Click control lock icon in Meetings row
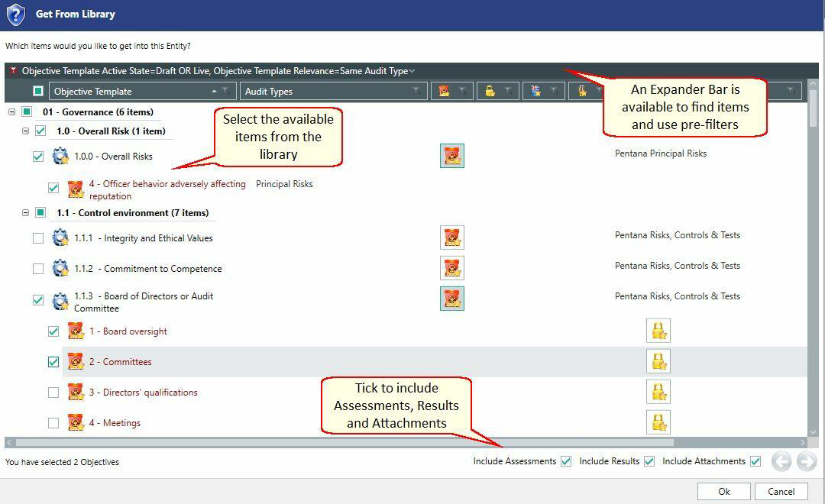Viewport: 825px width, 504px height. [x=658, y=422]
